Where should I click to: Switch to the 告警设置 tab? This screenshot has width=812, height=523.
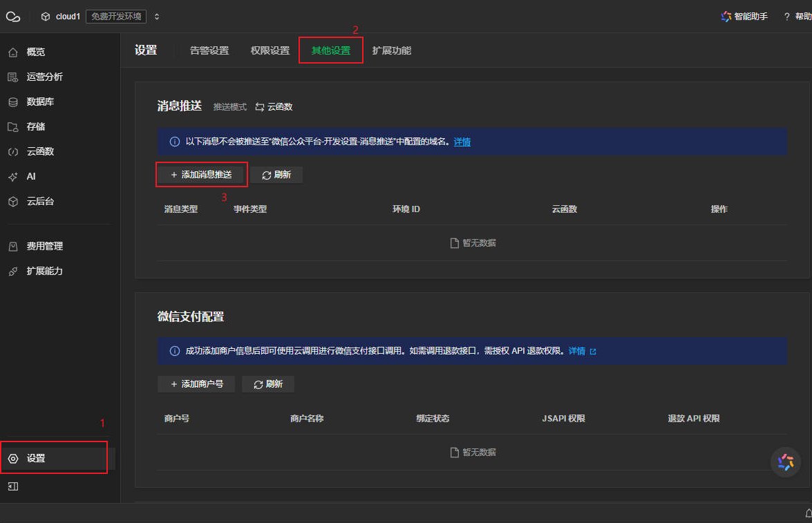tap(209, 50)
